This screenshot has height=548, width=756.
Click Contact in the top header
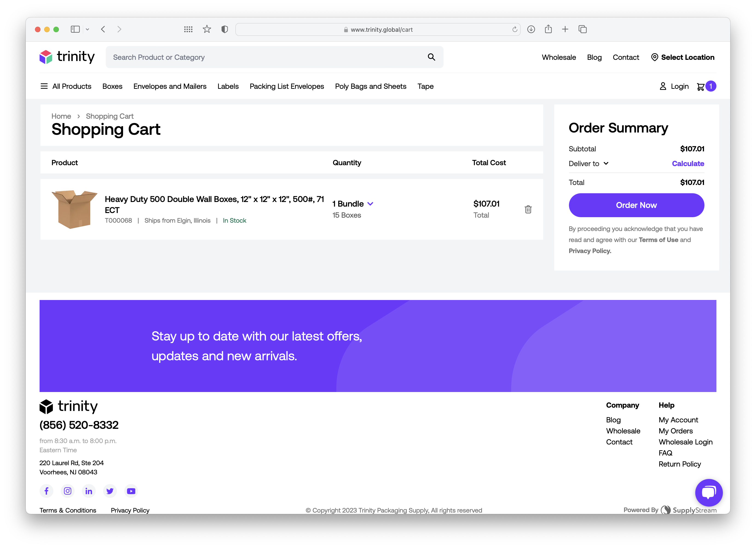click(x=626, y=57)
